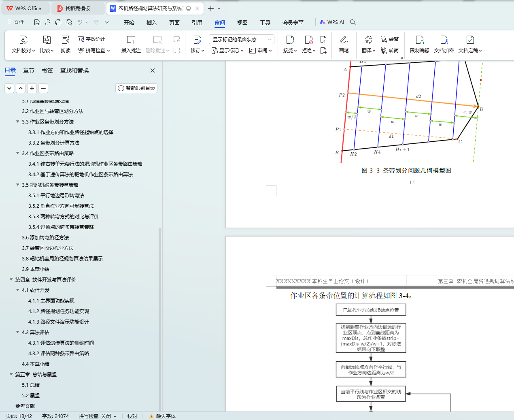Image resolution: width=514 pixels, height=420 pixels.
Task: Jump to 3.8 耙地机全局路径规划算法结果展示
Action: (62, 258)
